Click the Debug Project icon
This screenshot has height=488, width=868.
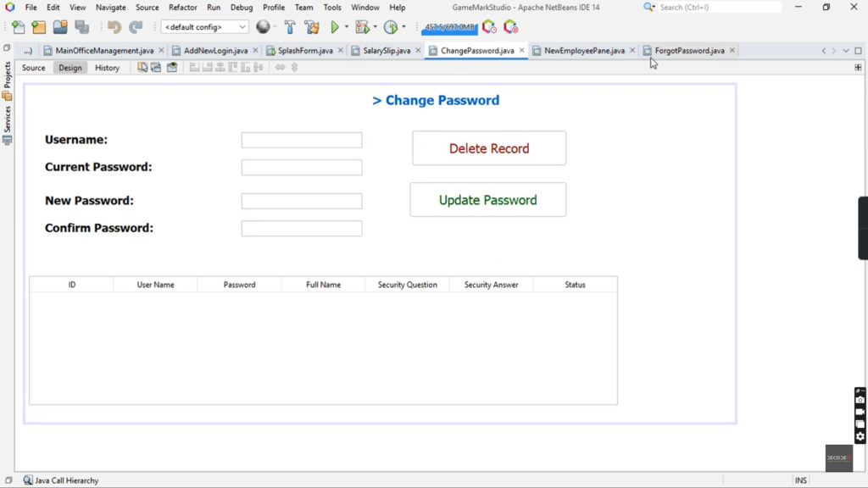[x=362, y=27]
